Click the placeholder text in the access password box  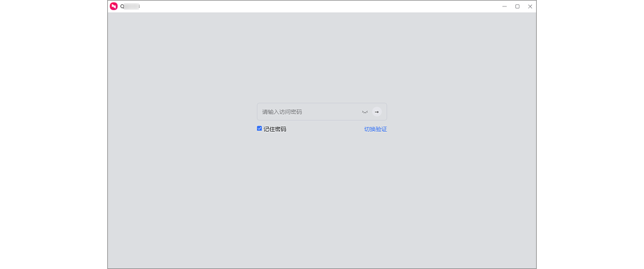click(282, 112)
